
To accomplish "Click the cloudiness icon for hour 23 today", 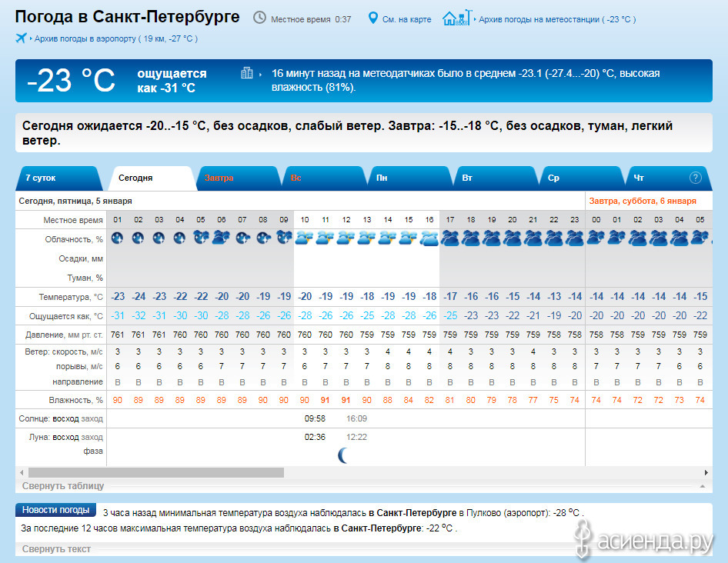I will [575, 238].
